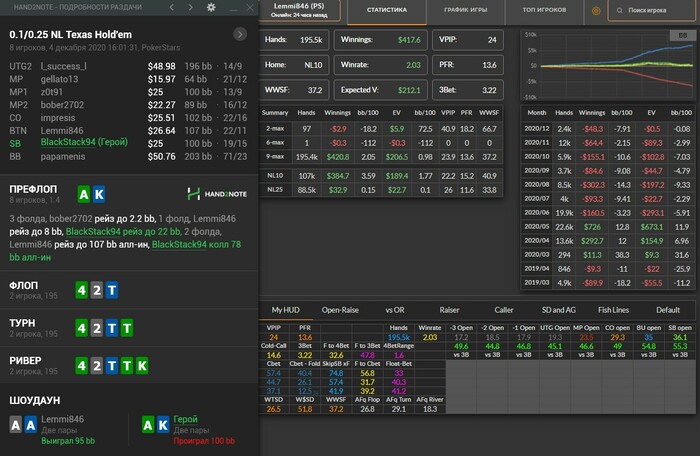The height and width of the screenshot is (456, 700).
Task: Click SB open value 36.1
Action: (680, 337)
